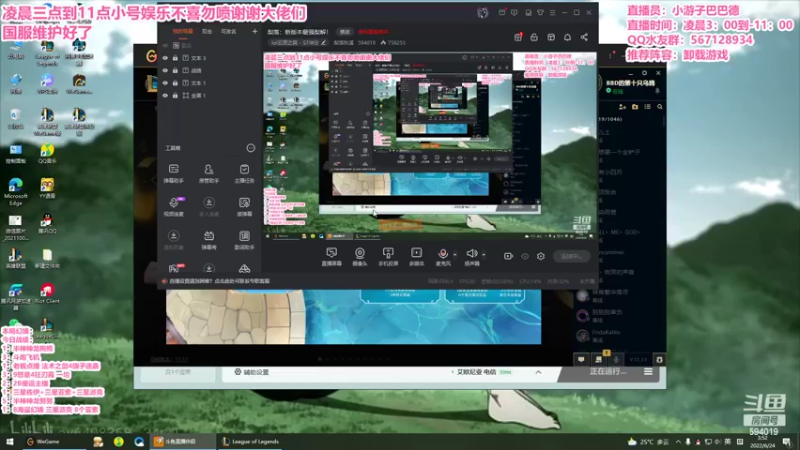800x450 pixels.
Task: Open 腾讯QQ desktop shortcut
Action: click(x=47, y=223)
